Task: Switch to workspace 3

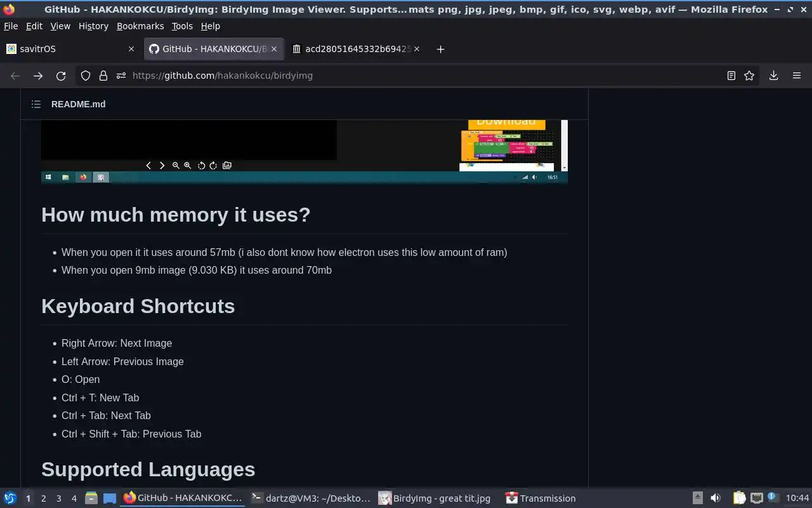Action: click(x=58, y=498)
